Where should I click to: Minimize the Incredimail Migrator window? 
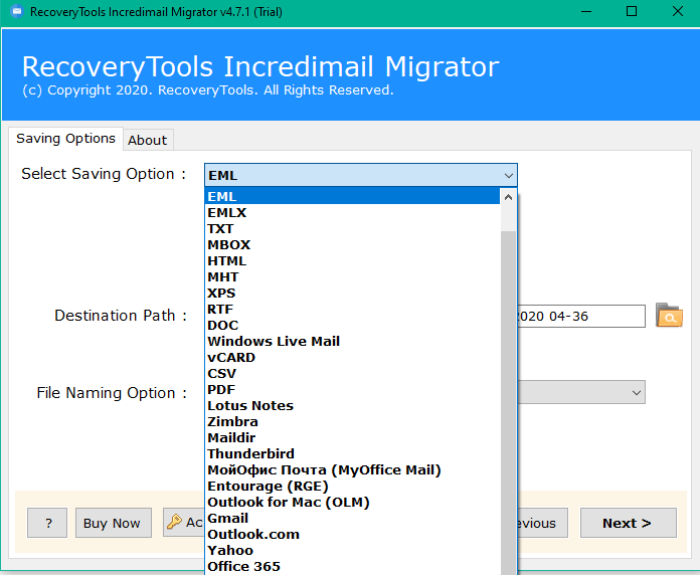click(x=587, y=12)
